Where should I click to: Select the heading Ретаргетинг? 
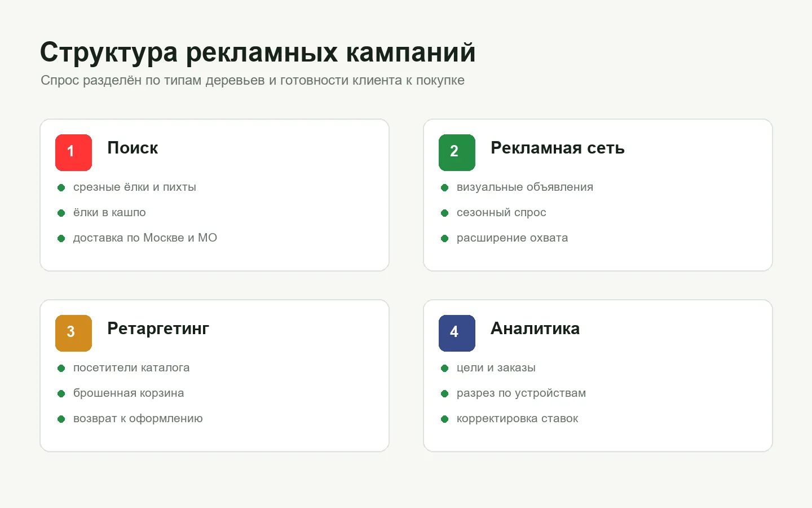[158, 329]
